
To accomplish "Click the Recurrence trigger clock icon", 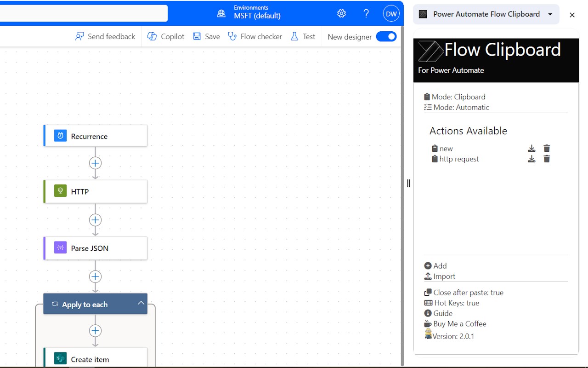I will (60, 136).
